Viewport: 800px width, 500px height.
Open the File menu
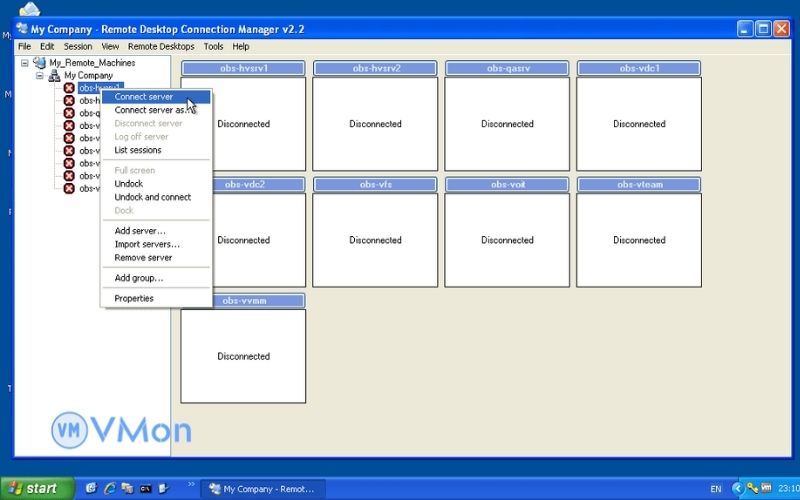[24, 46]
